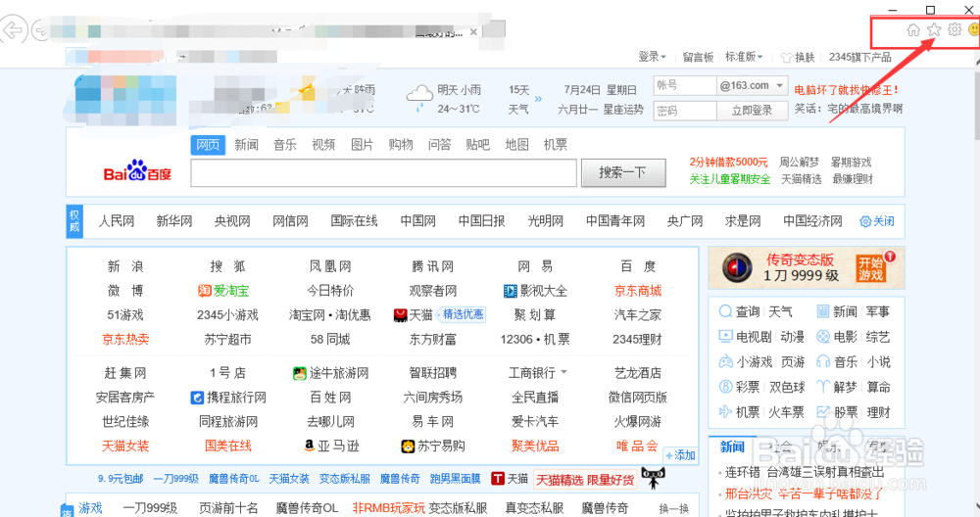Viewport: 980px width, 517px height.
Task: Open 留言板 link
Action: tap(698, 58)
